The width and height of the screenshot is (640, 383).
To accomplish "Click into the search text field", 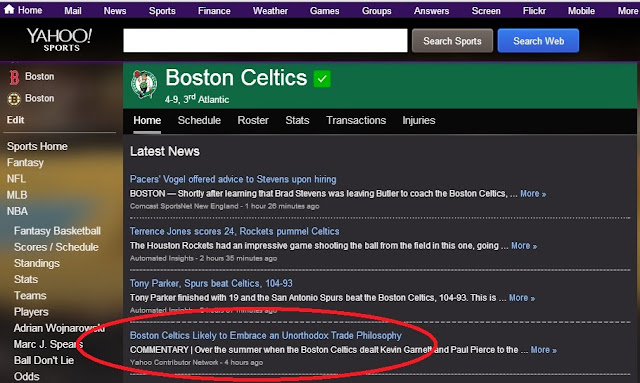I will point(265,40).
